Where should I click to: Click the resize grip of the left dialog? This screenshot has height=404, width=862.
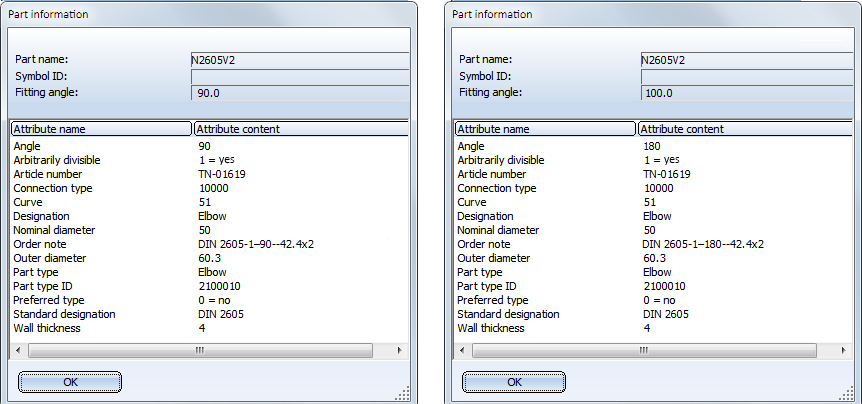[x=407, y=394]
